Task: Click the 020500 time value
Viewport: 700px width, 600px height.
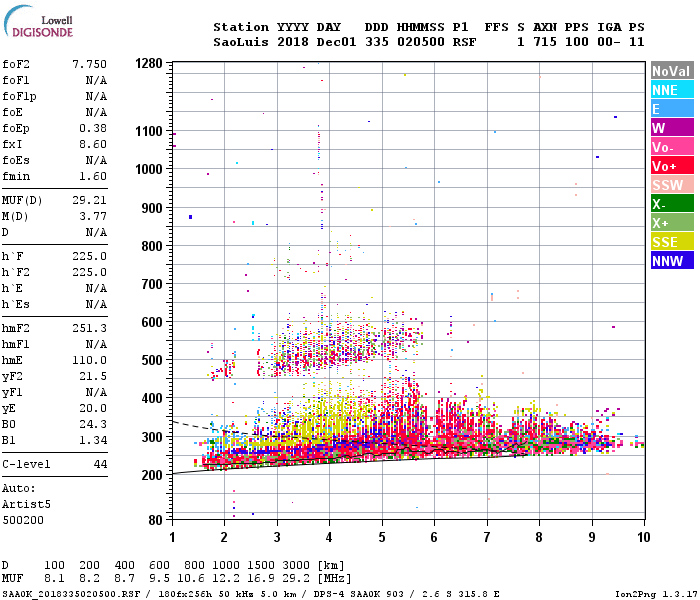Action: point(421,42)
